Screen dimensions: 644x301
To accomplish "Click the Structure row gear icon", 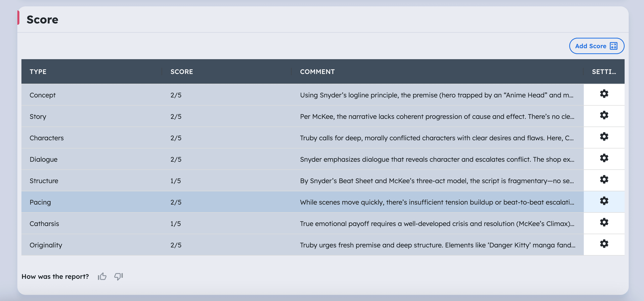I will tap(604, 180).
